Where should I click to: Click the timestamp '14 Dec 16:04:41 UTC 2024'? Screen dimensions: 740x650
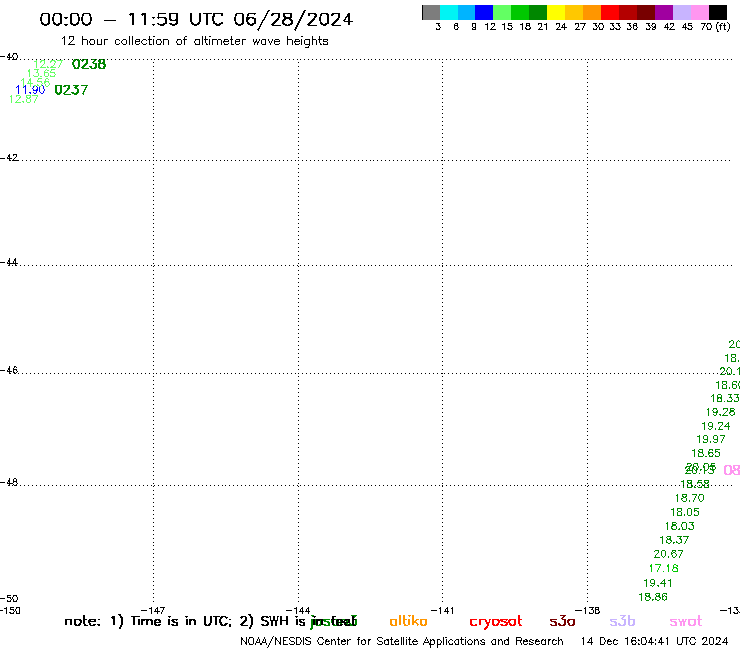pos(654,641)
